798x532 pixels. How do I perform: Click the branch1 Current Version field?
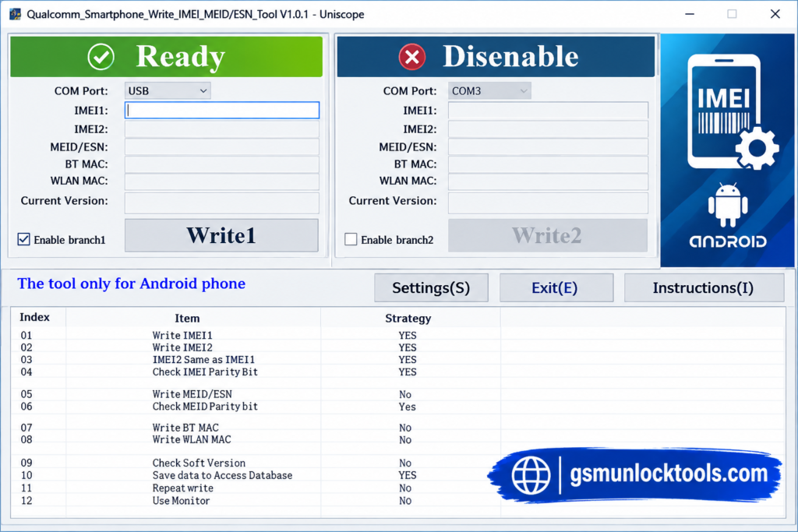(x=222, y=202)
